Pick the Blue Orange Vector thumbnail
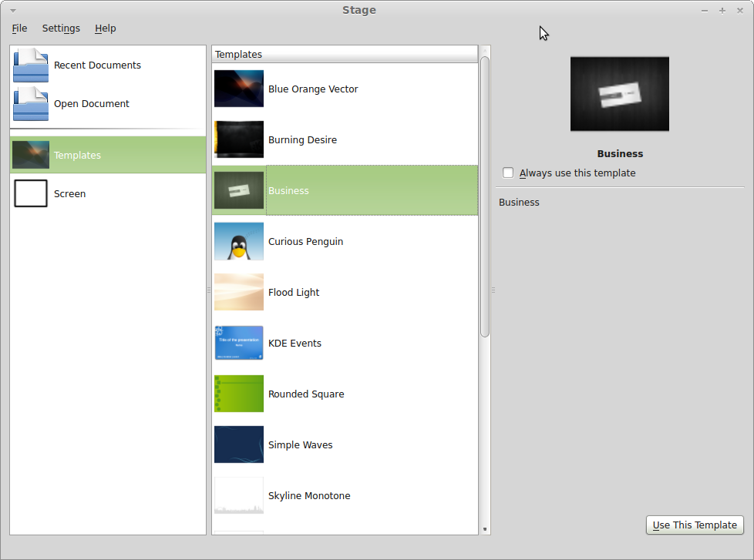The width and height of the screenshot is (754, 560). point(239,89)
